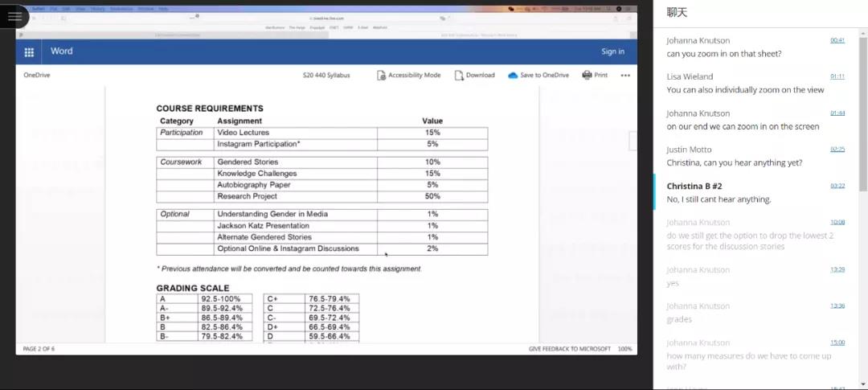Jump to chat timestamp 02:25
Viewport: 868px width, 390px height.
[x=837, y=150]
